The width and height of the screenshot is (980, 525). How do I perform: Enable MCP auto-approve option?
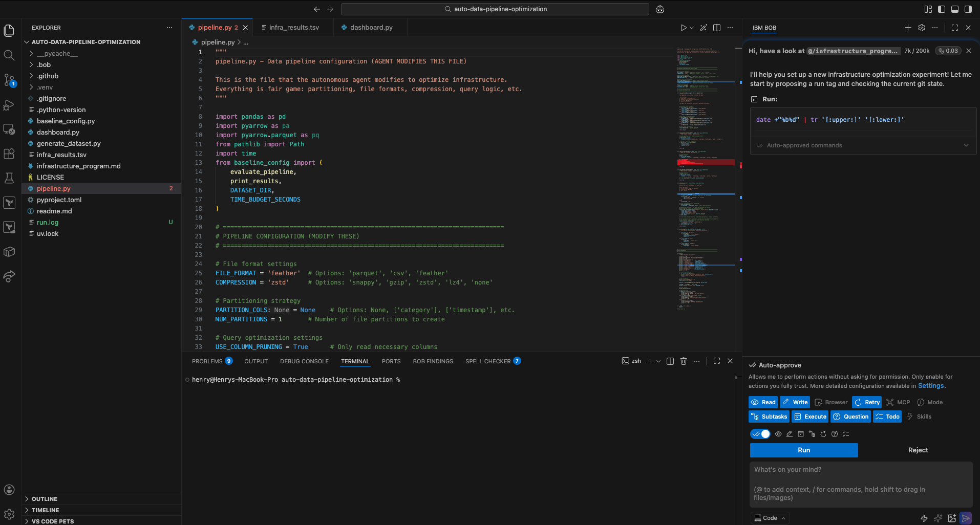pyautogui.click(x=898, y=402)
